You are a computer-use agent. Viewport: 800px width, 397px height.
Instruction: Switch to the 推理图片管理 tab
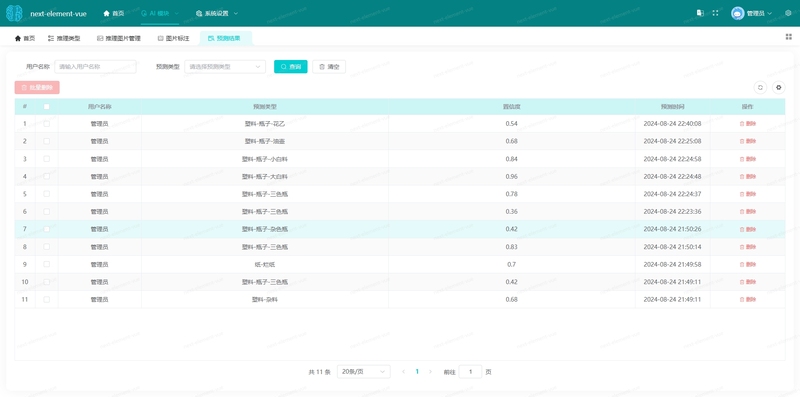pos(119,38)
